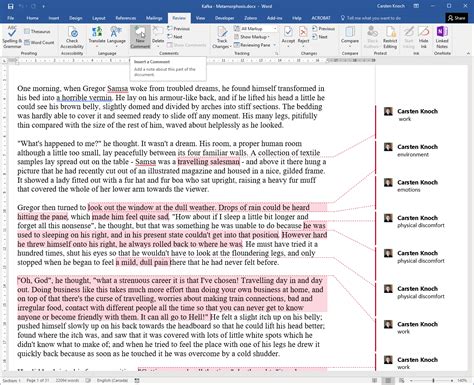
Task: Click the macro recording icon in status bar
Action: tap(137, 380)
